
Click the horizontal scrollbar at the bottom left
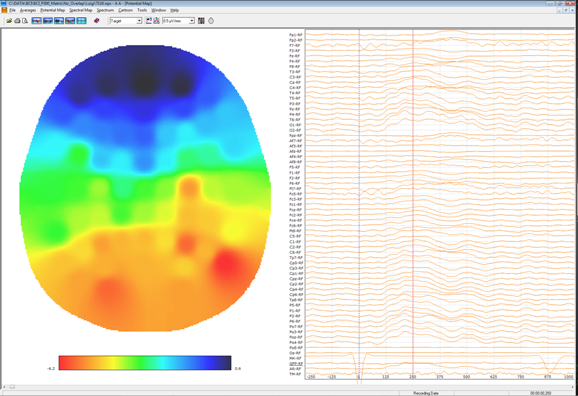[12, 387]
